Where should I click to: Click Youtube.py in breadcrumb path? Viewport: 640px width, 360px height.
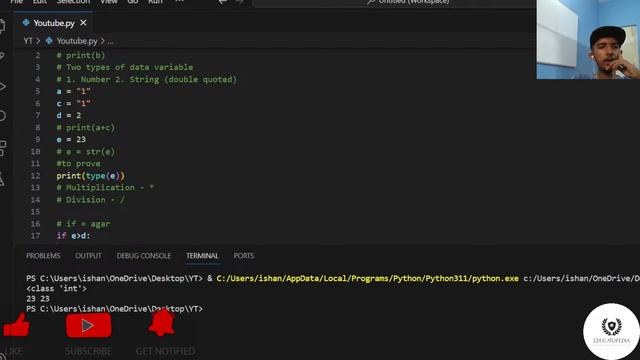(x=77, y=41)
